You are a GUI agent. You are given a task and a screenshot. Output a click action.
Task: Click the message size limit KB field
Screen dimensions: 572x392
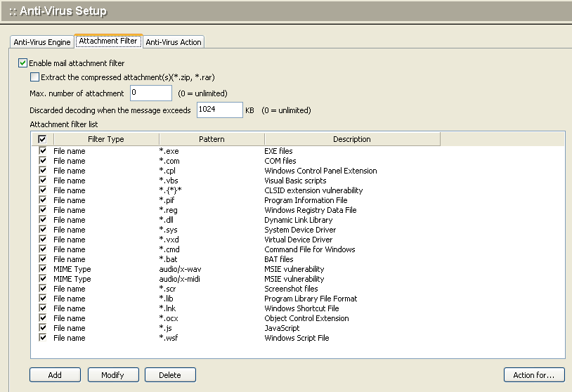pyautogui.click(x=219, y=110)
